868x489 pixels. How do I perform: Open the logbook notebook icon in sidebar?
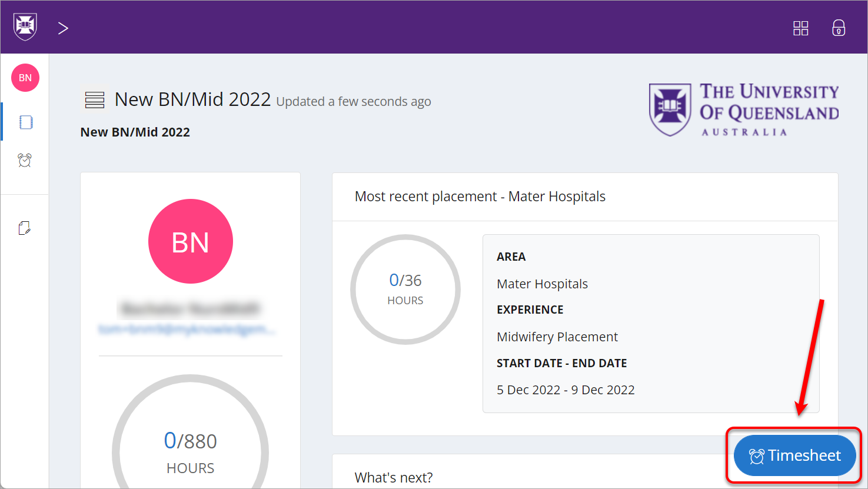pos(25,122)
